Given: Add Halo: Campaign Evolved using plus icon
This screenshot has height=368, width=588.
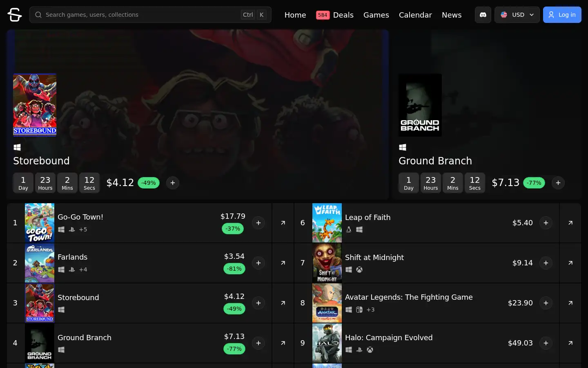Looking at the screenshot, I should point(546,343).
